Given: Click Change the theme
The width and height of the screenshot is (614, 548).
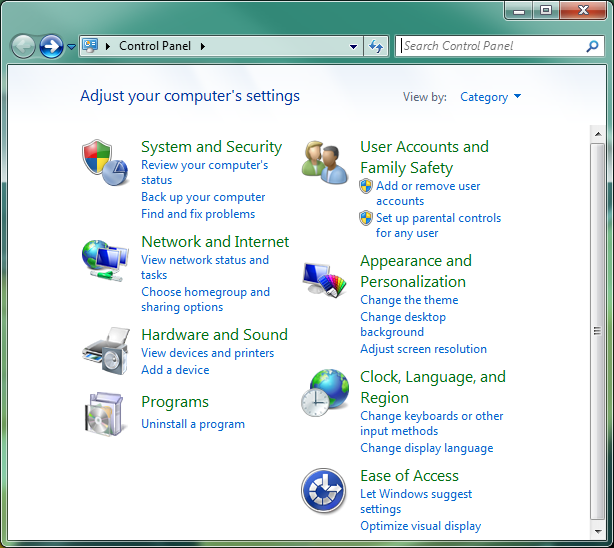Looking at the screenshot, I should pyautogui.click(x=409, y=300).
